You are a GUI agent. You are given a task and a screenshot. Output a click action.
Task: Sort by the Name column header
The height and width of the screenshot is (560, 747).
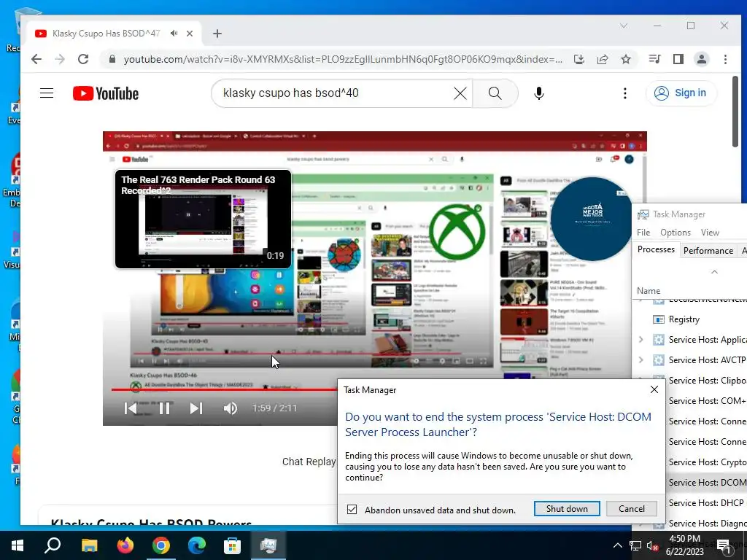click(x=649, y=290)
